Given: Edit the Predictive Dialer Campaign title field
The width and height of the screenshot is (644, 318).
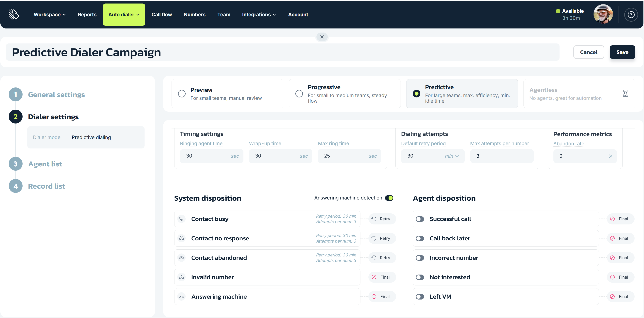Looking at the screenshot, I should tap(282, 52).
